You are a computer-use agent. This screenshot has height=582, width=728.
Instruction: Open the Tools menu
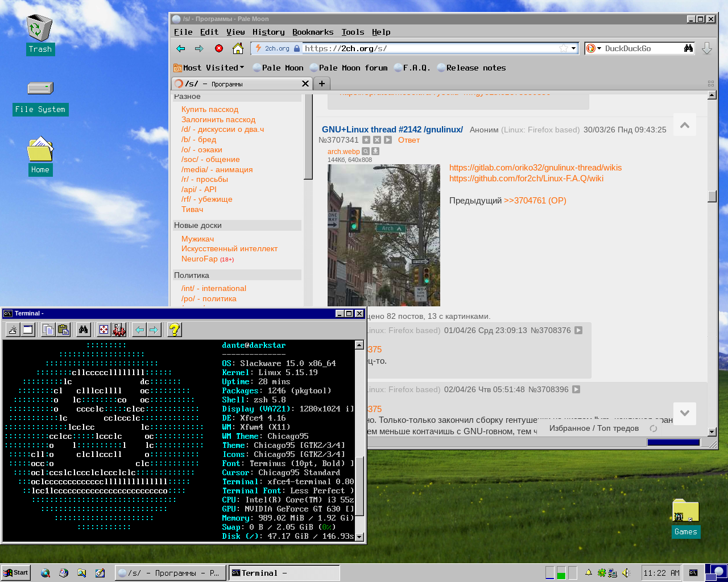353,32
